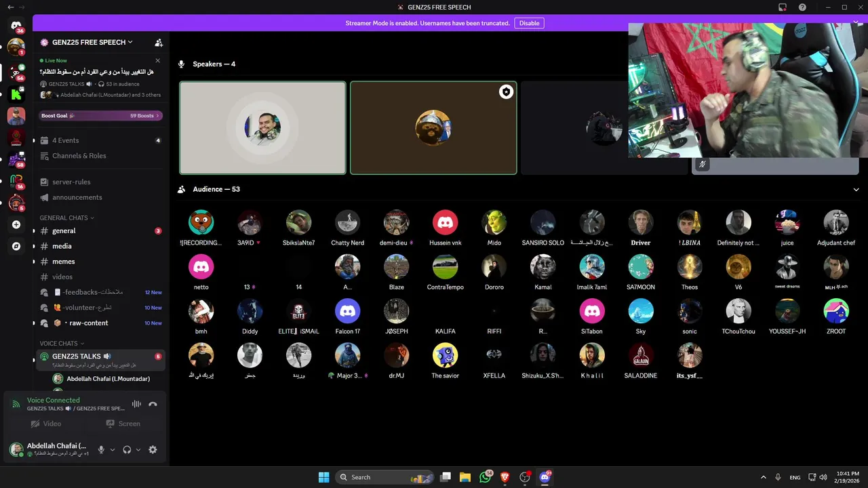Open audience member SiTabon avatar
868x488 pixels.
592,311
